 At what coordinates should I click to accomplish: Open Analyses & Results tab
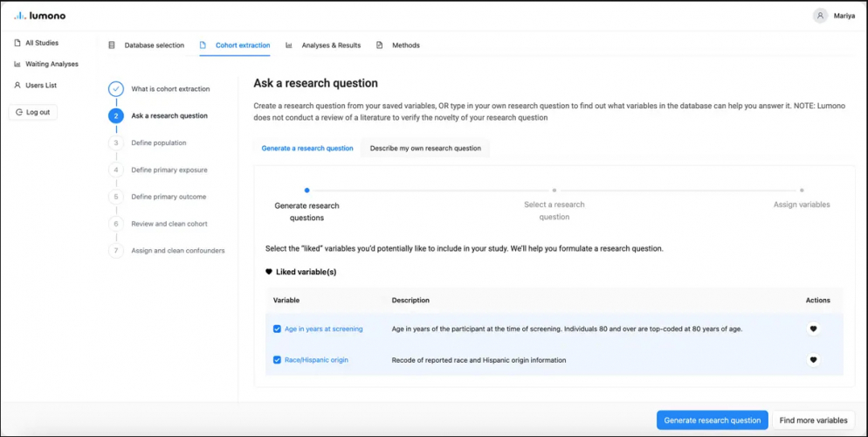[x=323, y=45]
